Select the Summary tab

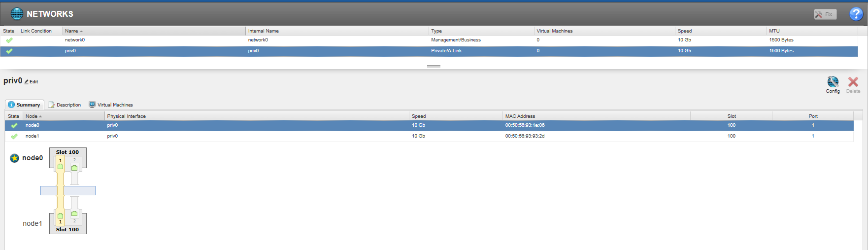[25, 105]
